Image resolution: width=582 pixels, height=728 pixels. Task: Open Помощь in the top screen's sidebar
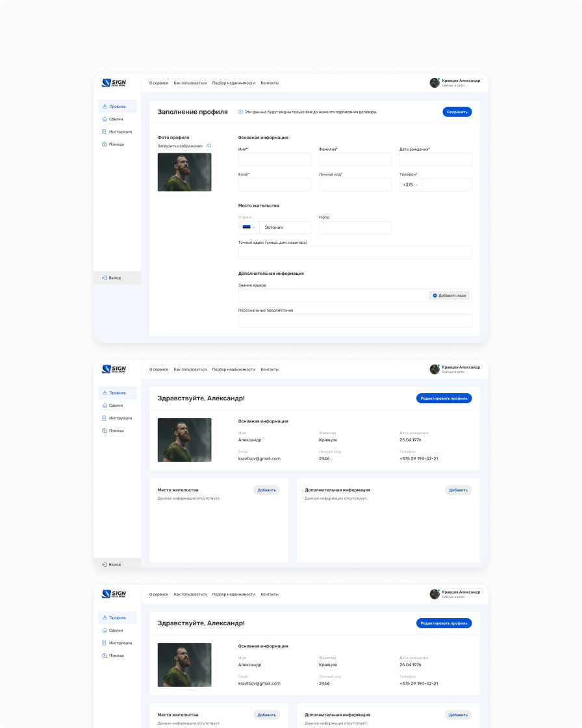tap(113, 144)
